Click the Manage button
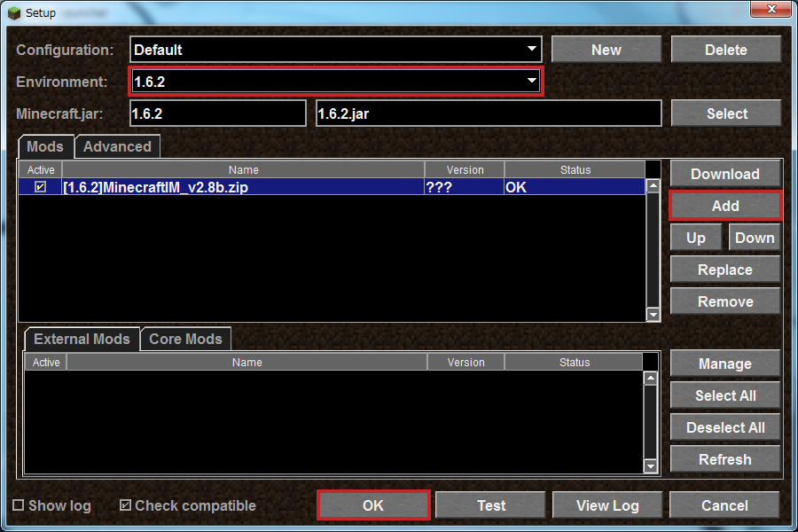This screenshot has height=532, width=798. [x=725, y=364]
